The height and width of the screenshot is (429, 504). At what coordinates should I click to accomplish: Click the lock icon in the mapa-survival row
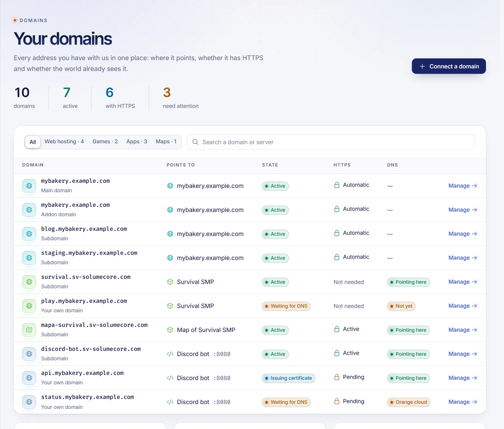point(337,329)
